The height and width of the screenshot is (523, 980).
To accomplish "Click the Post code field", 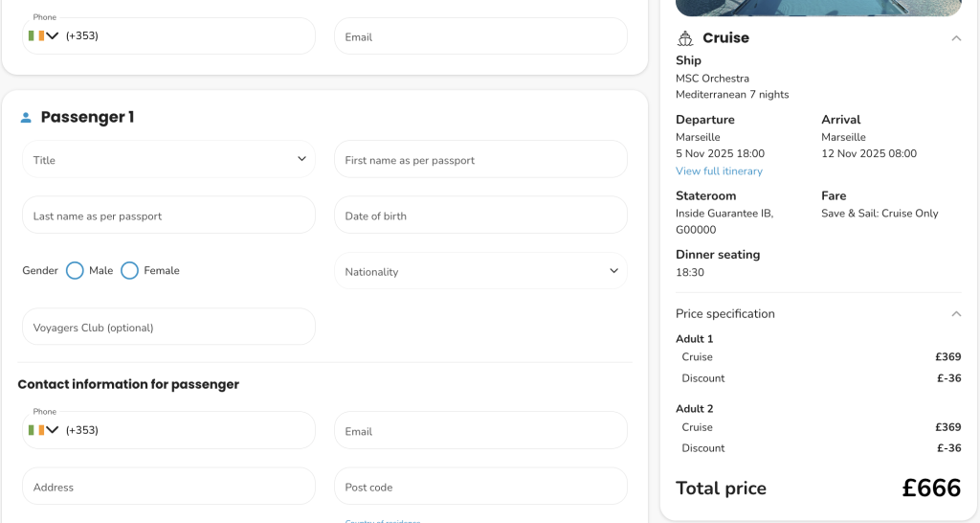I will [480, 486].
